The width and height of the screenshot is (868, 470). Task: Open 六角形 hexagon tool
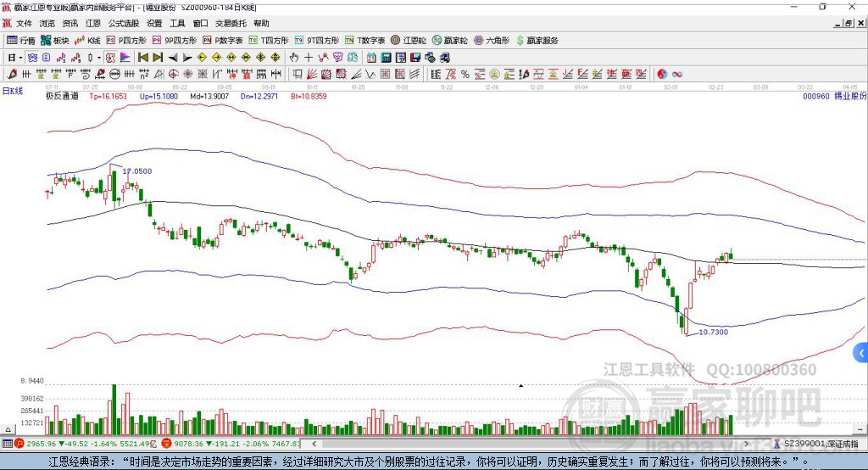tap(492, 41)
